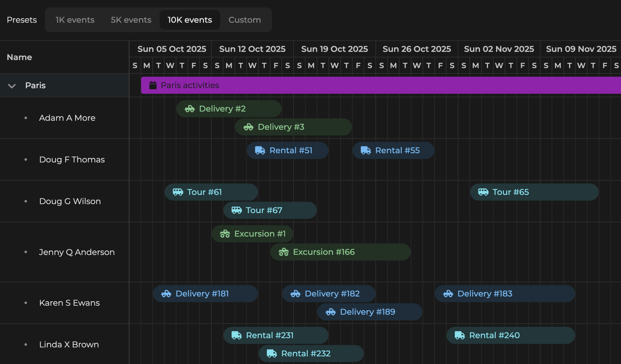Click the truck icon on Rental #240
The width and height of the screenshot is (621, 364).
[460, 335]
